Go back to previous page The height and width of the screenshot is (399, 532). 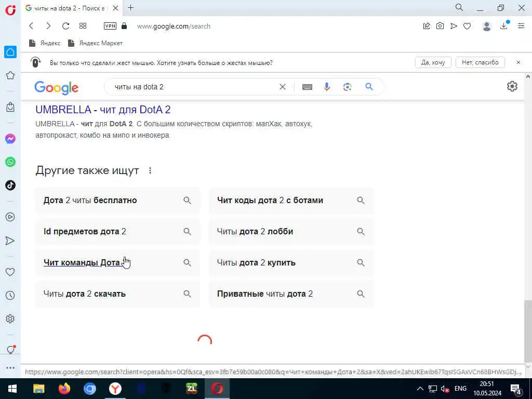point(31,26)
